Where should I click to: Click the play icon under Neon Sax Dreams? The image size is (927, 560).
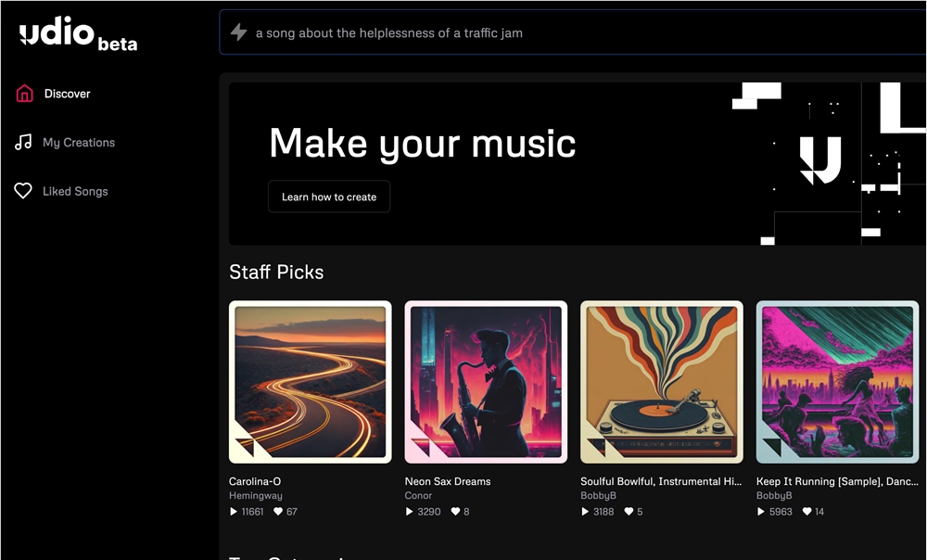click(410, 512)
